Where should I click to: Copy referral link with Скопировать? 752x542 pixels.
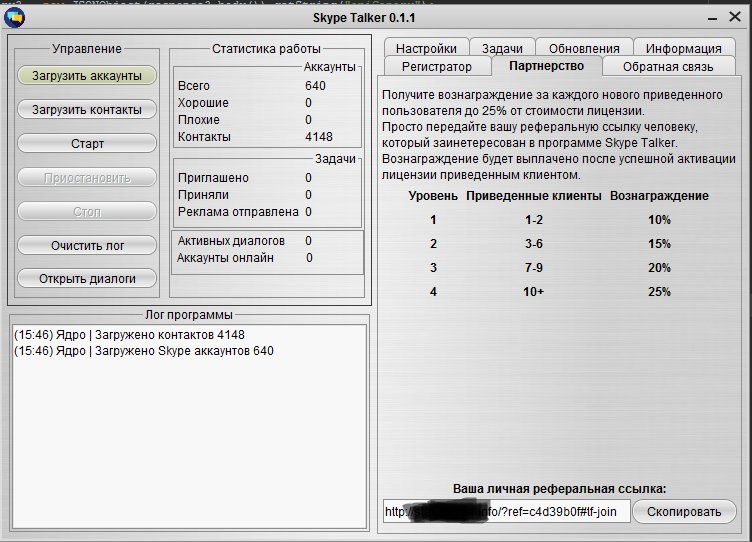(684, 512)
